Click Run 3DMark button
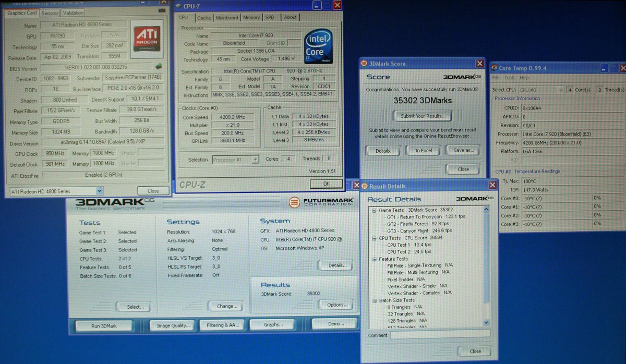 tap(104, 326)
